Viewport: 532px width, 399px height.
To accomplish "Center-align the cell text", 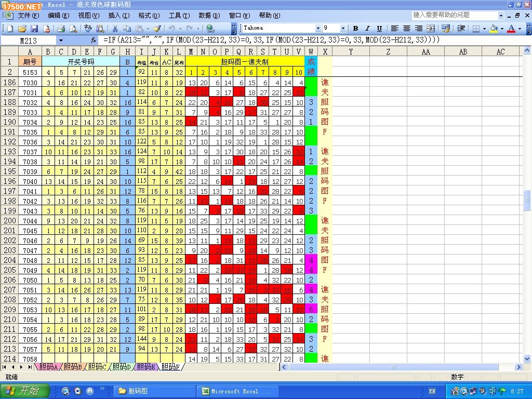I will pyautogui.click(x=406, y=29).
